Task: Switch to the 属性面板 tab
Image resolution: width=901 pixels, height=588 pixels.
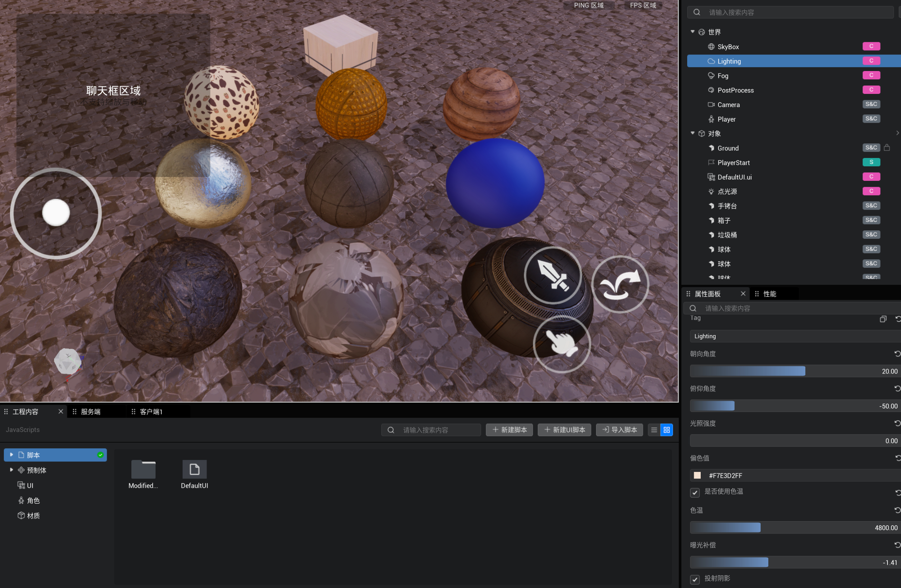Action: 708,294
